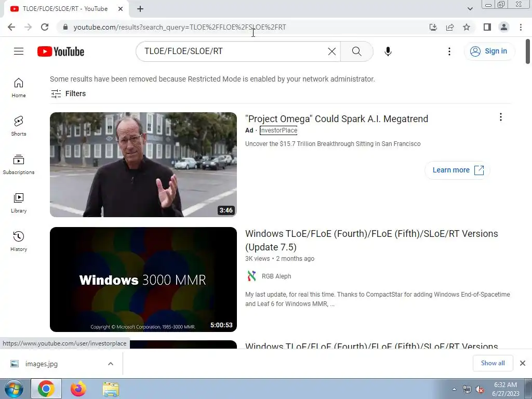Click Show all downloads

pyautogui.click(x=493, y=363)
